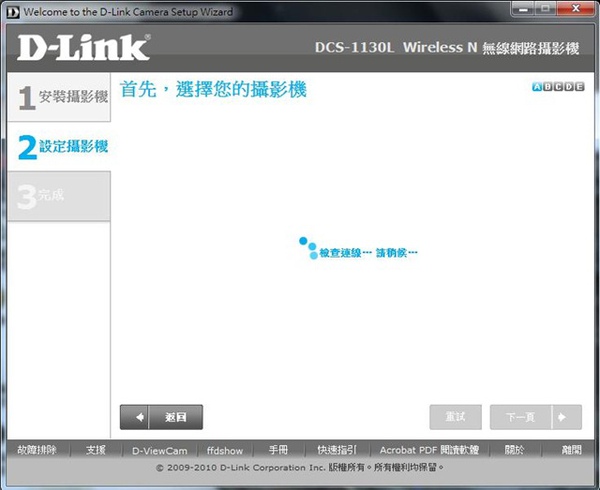600x490 pixels.
Task: Click the 檢查連線 loading status text
Action: pyautogui.click(x=368, y=253)
